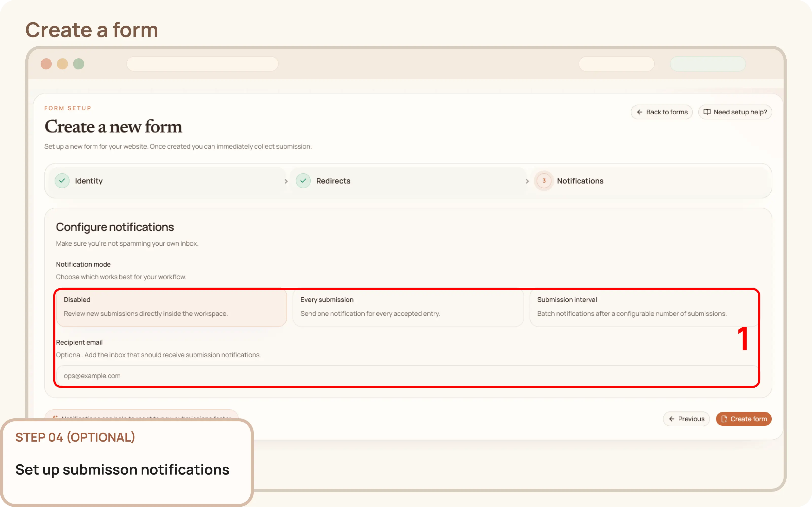Switch to the Notifications step
The width and height of the screenshot is (812, 507).
coord(580,181)
